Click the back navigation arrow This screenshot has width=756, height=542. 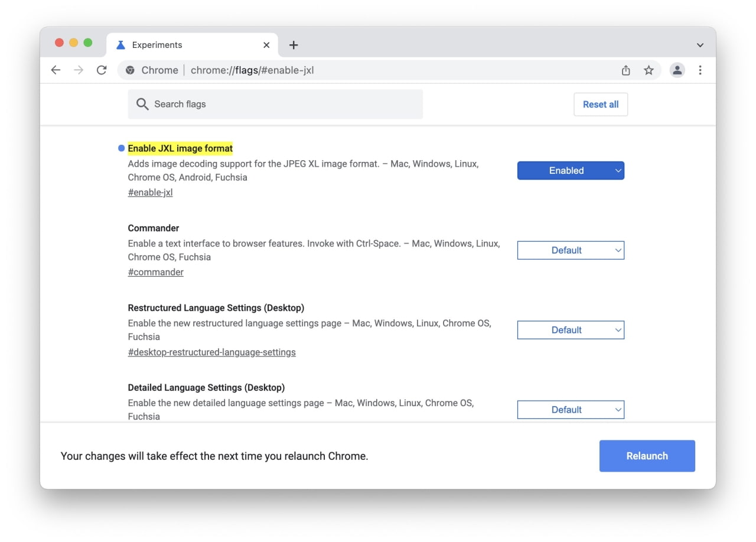point(56,70)
